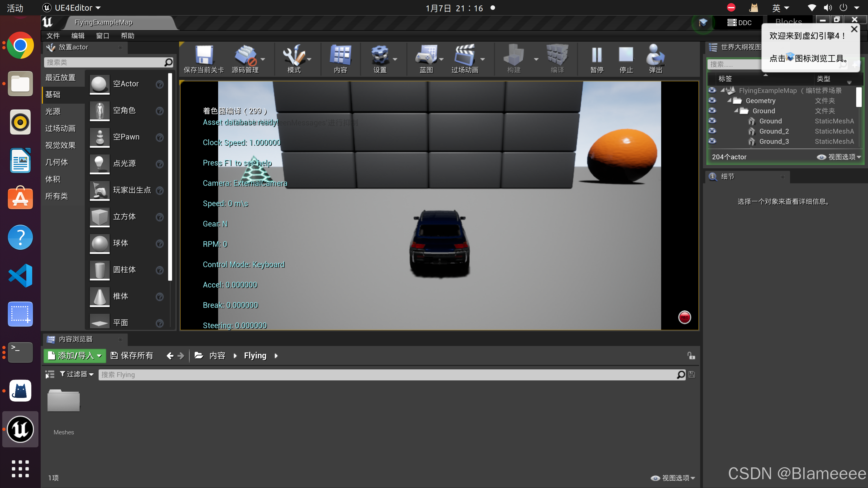Screen dimensions: 868x488
Task: Open the 文件 menu
Action: [53, 36]
